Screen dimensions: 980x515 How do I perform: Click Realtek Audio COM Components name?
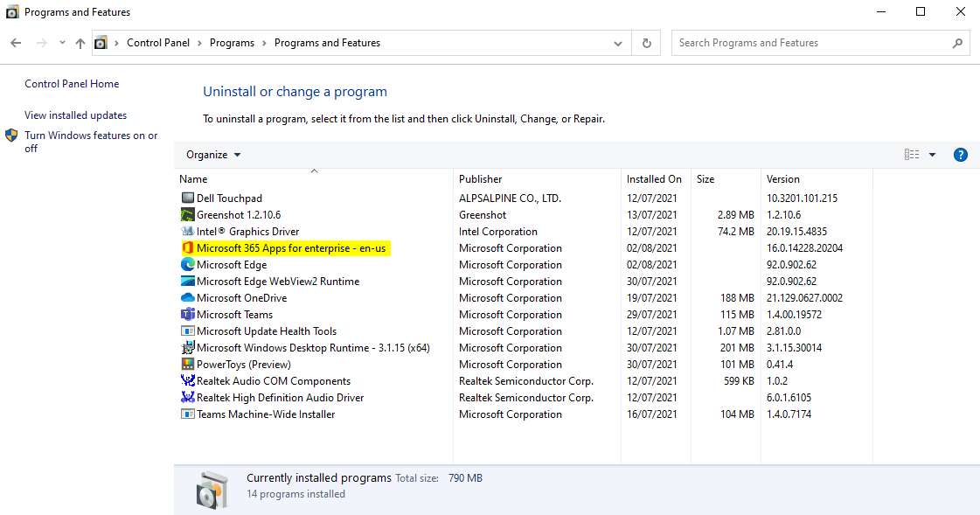click(x=274, y=381)
